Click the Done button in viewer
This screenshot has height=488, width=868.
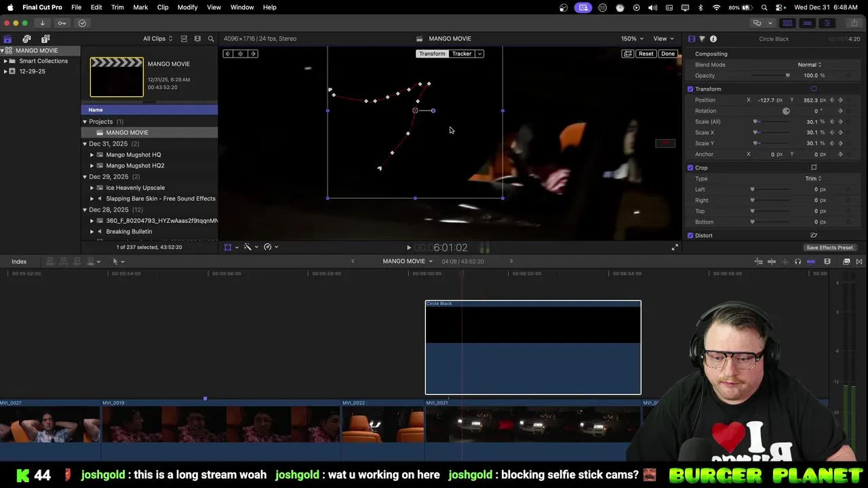pos(668,54)
